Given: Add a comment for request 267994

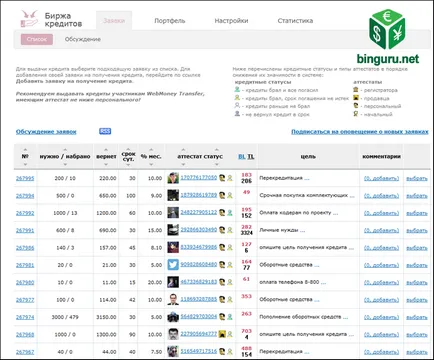Looking at the screenshot, I should click(x=381, y=196).
